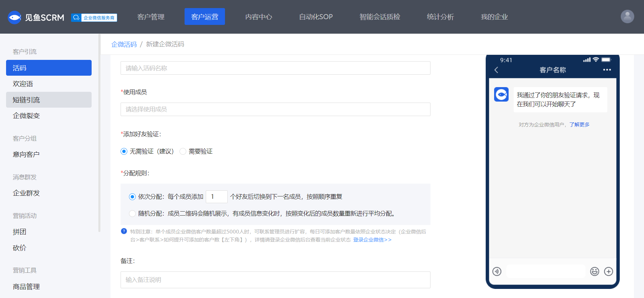Click the WiFi icon in phone preview

(x=596, y=60)
